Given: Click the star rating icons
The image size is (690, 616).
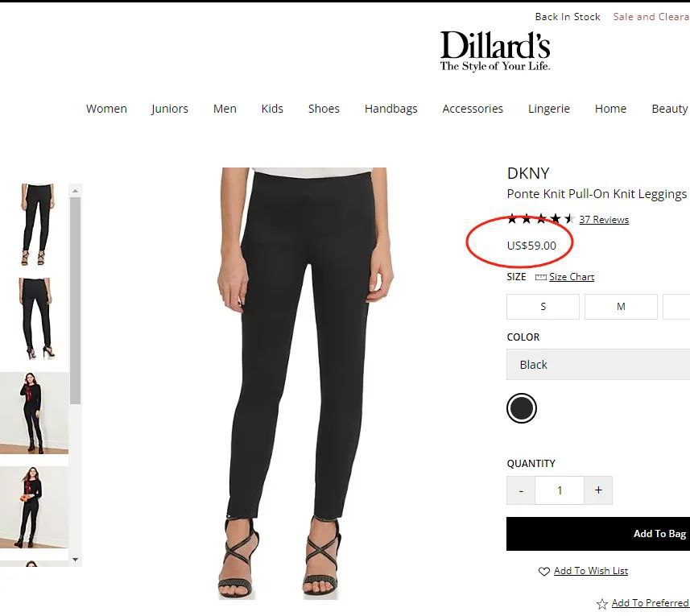Looking at the screenshot, I should tap(541, 219).
